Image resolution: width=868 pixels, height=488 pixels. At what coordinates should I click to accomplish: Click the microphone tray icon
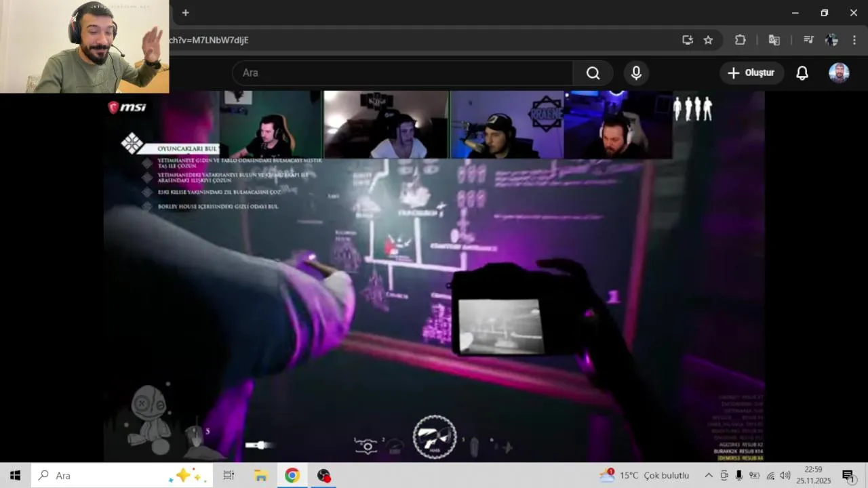pyautogui.click(x=739, y=476)
